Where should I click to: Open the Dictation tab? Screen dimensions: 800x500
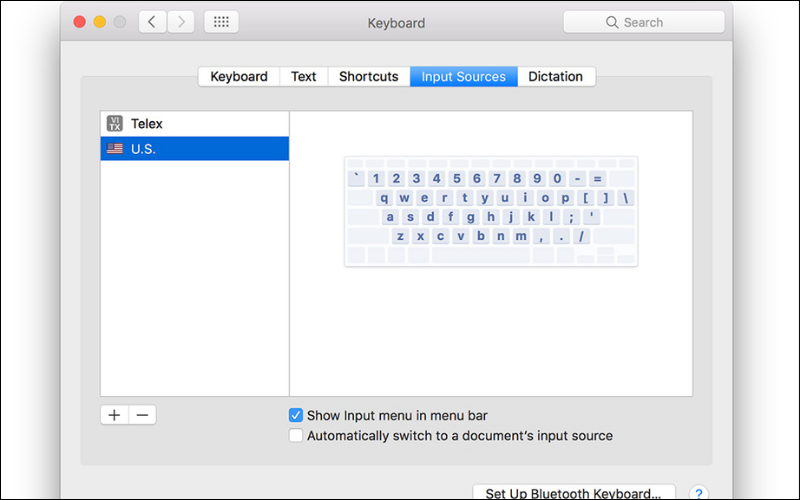coord(556,76)
